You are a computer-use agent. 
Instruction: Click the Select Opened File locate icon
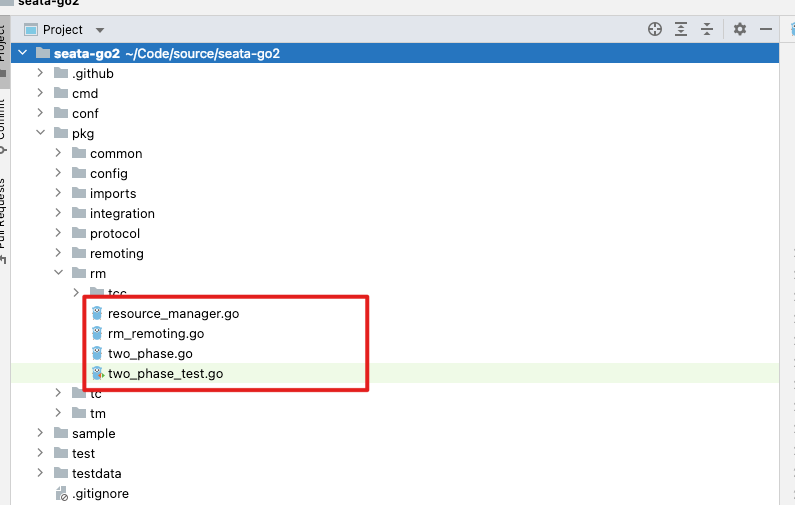point(655,29)
